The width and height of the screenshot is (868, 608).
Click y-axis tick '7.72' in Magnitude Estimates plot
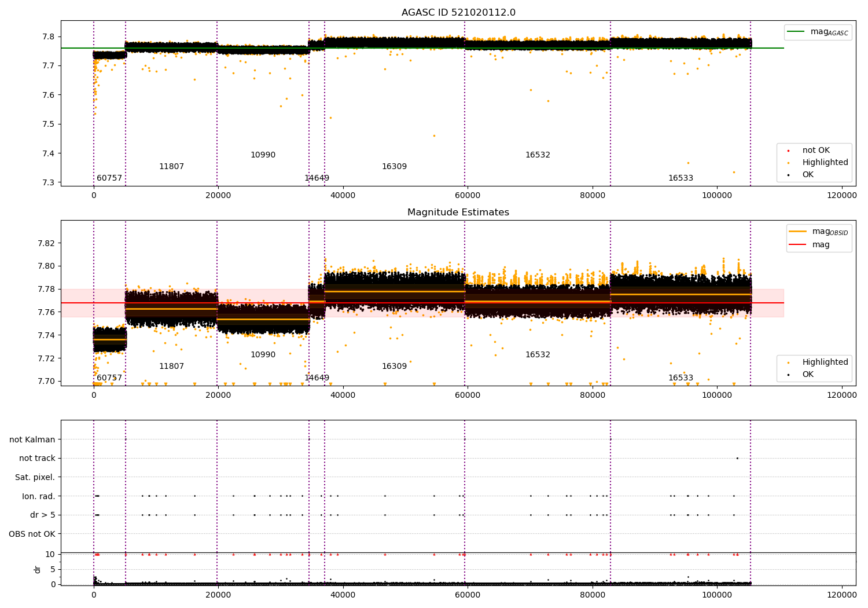tap(46, 358)
